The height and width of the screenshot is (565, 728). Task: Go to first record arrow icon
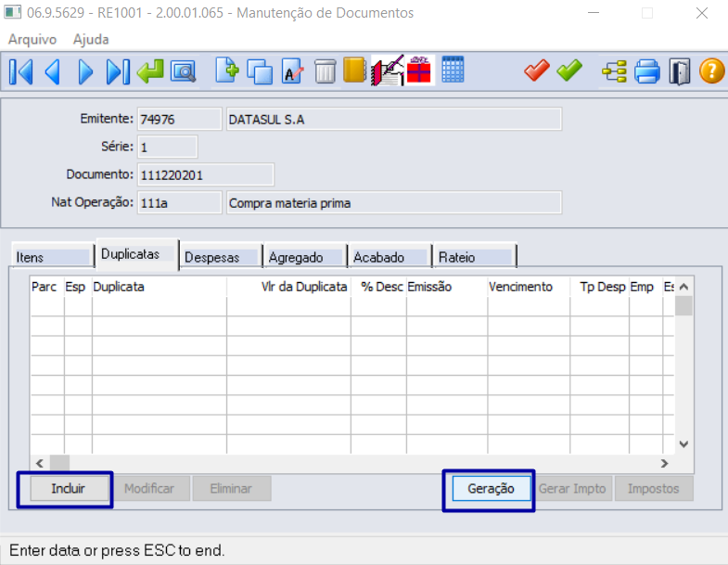point(20,71)
